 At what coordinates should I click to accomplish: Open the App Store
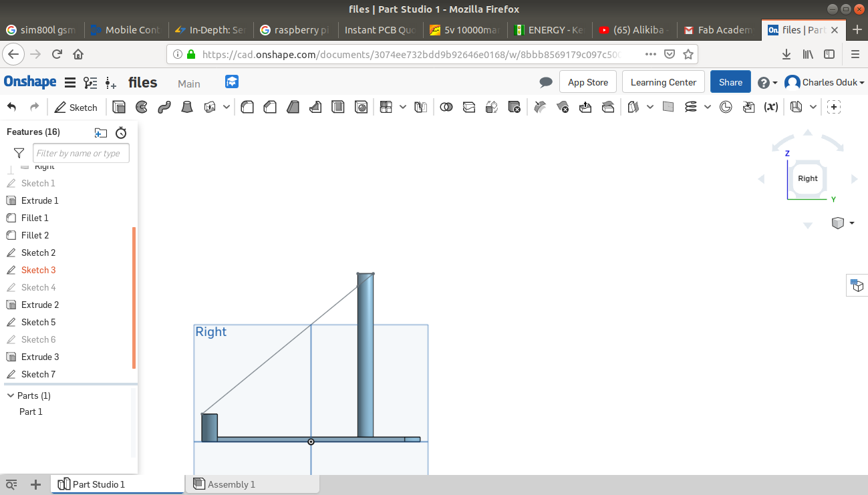click(588, 82)
